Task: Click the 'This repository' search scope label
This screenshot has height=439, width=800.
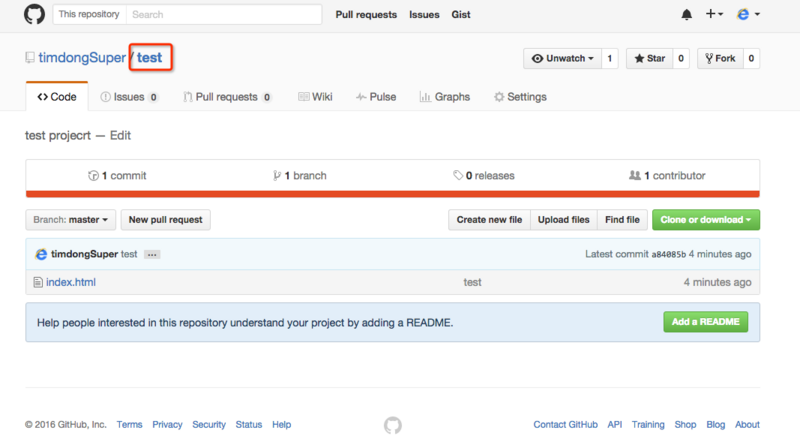Action: [89, 14]
